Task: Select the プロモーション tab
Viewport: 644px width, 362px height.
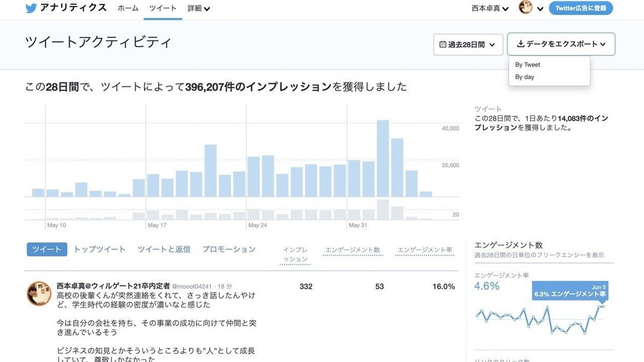Action: pos(229,249)
